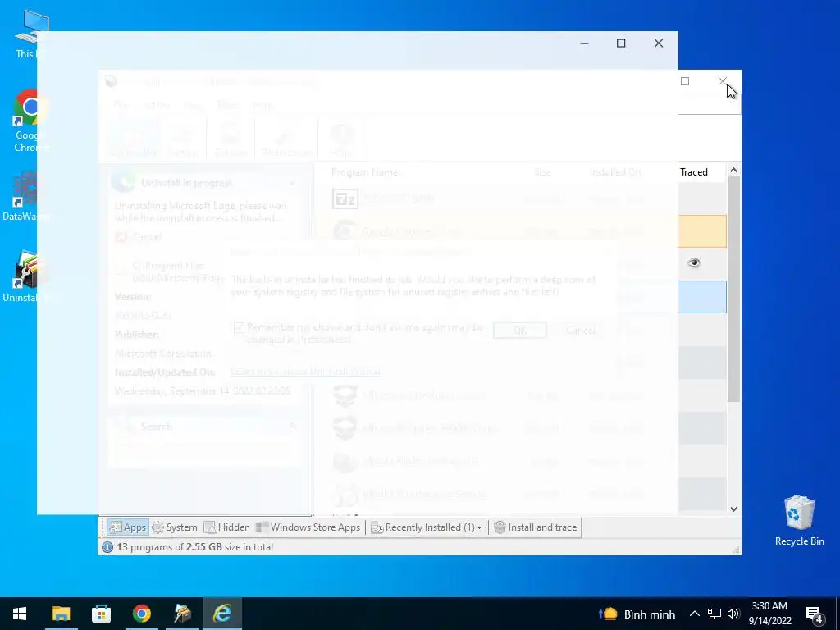Open the Bình minh weather widget

point(637,614)
